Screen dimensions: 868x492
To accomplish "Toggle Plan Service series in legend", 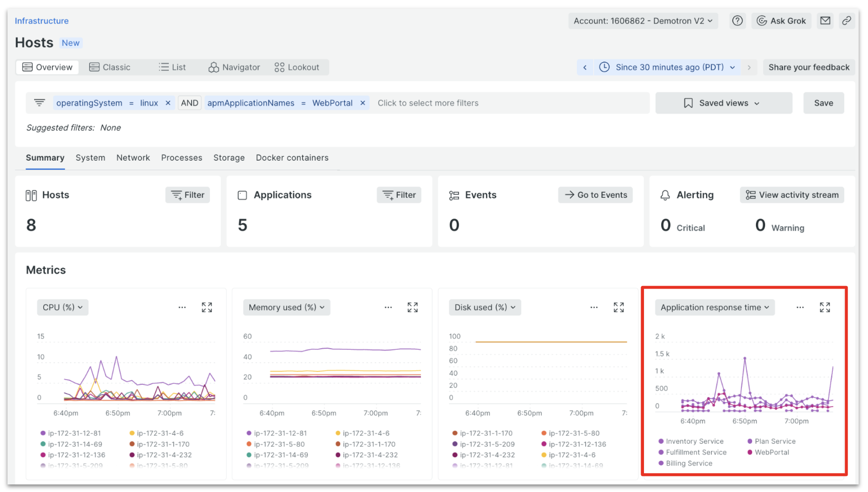I will click(x=772, y=441).
